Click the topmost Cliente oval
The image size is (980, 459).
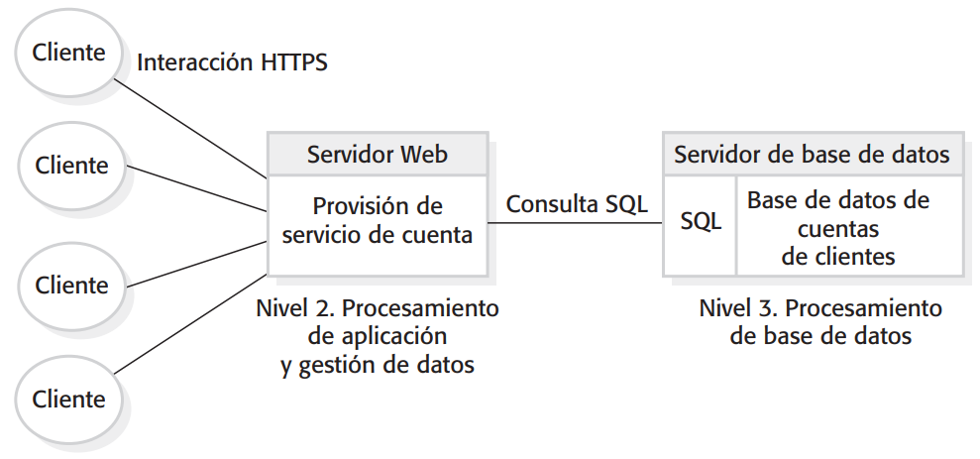69,52
